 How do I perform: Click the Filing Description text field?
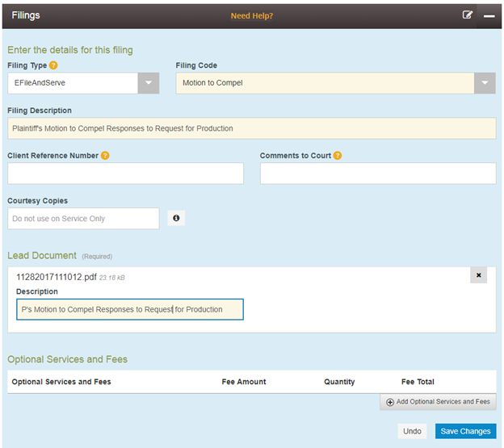[251, 128]
